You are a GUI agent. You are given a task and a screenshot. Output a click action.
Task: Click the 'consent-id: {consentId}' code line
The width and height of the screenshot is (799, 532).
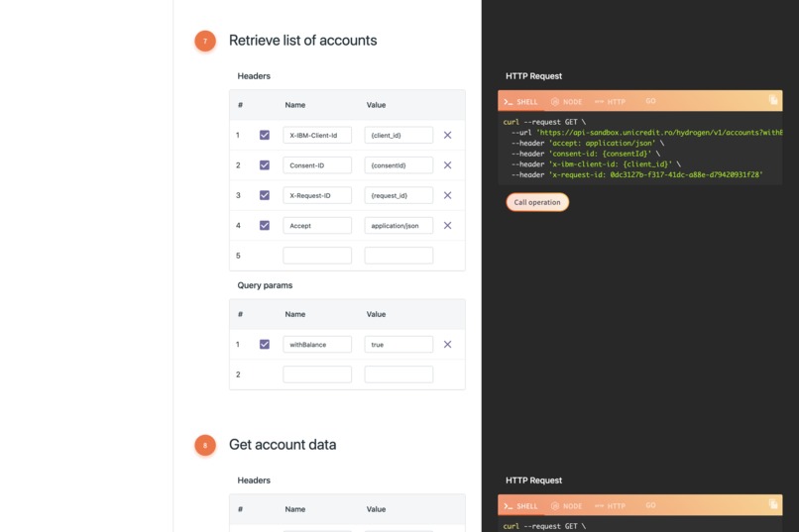pyautogui.click(x=586, y=154)
